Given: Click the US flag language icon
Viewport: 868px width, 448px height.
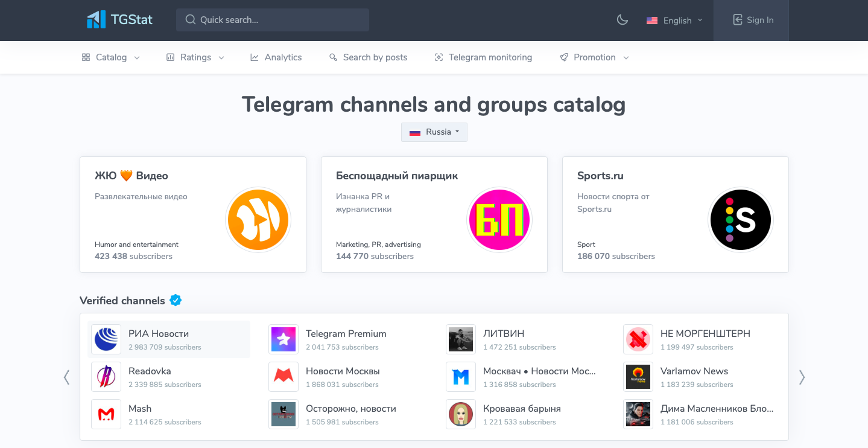Looking at the screenshot, I should (x=652, y=21).
